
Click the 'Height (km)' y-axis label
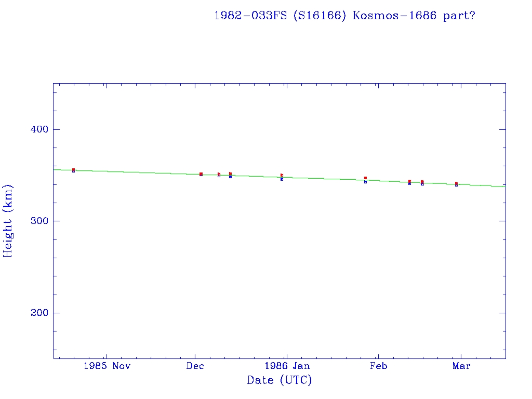point(8,221)
